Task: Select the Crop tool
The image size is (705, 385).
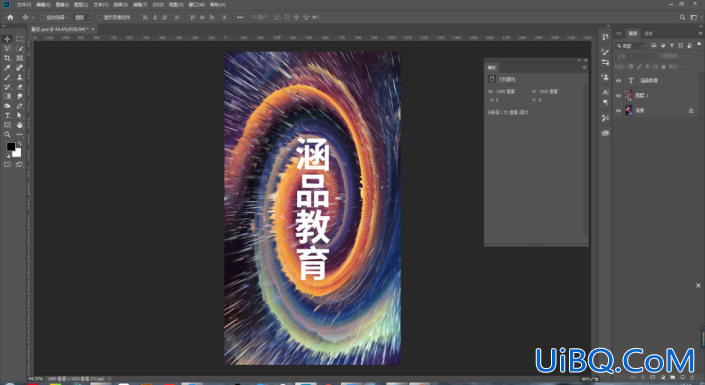Action: [x=7, y=58]
